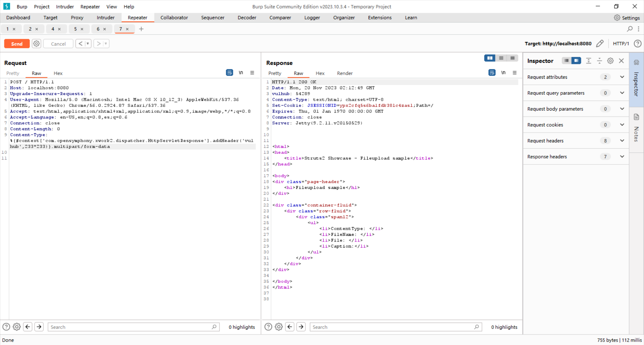Image resolution: width=644 pixels, height=345 pixels.
Task: Open the Decoder tab
Action: tap(247, 18)
